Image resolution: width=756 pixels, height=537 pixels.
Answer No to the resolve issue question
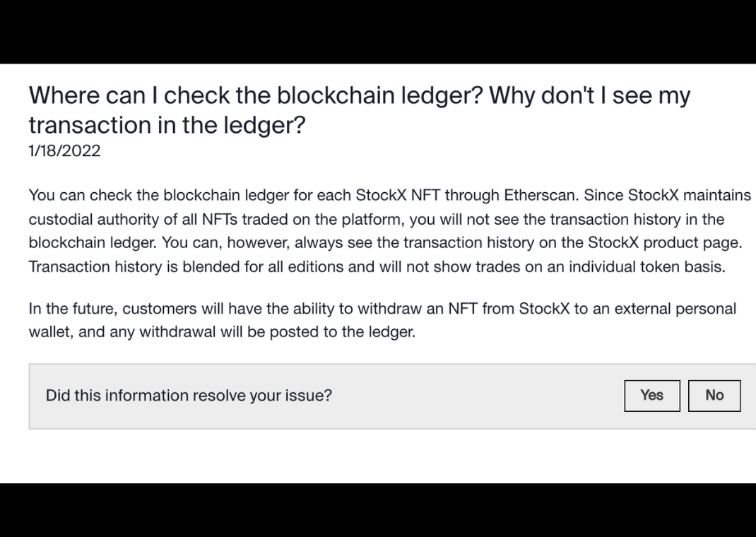tap(714, 396)
